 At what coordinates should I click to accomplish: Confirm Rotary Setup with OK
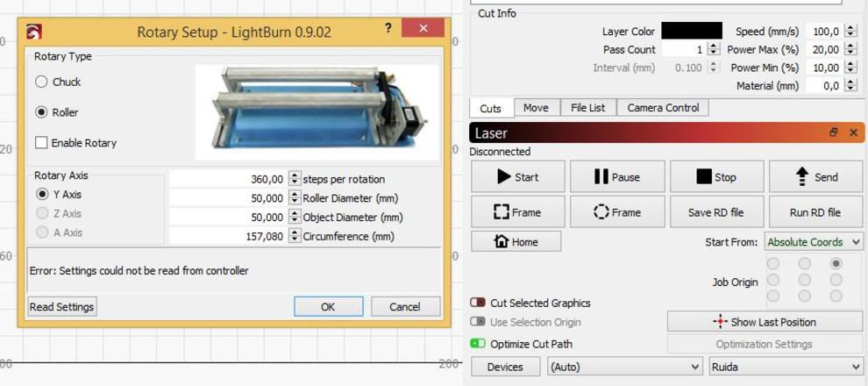point(328,307)
